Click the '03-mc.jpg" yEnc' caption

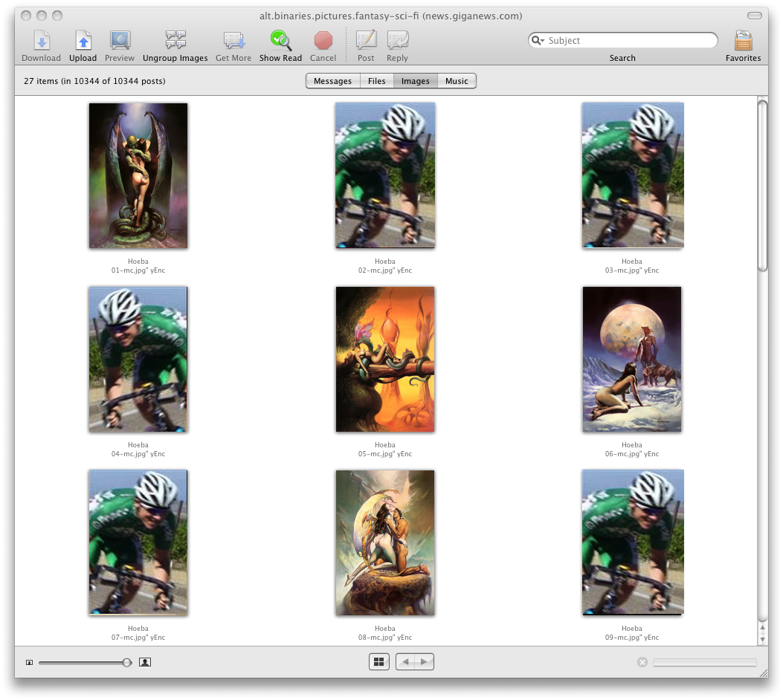632,270
